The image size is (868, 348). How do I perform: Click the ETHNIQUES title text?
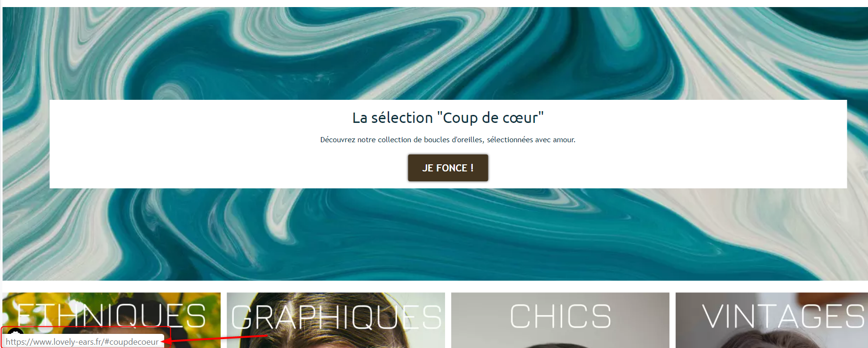[x=111, y=316]
